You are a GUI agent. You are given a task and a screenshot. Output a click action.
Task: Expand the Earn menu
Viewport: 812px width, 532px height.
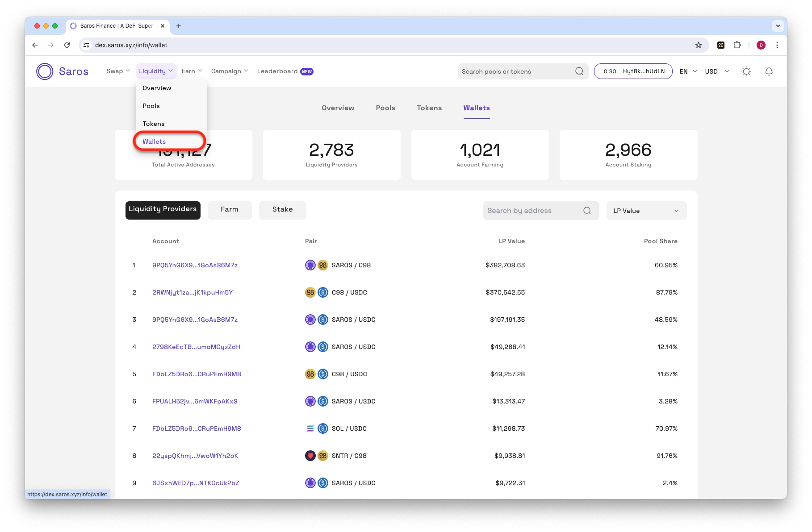click(192, 71)
